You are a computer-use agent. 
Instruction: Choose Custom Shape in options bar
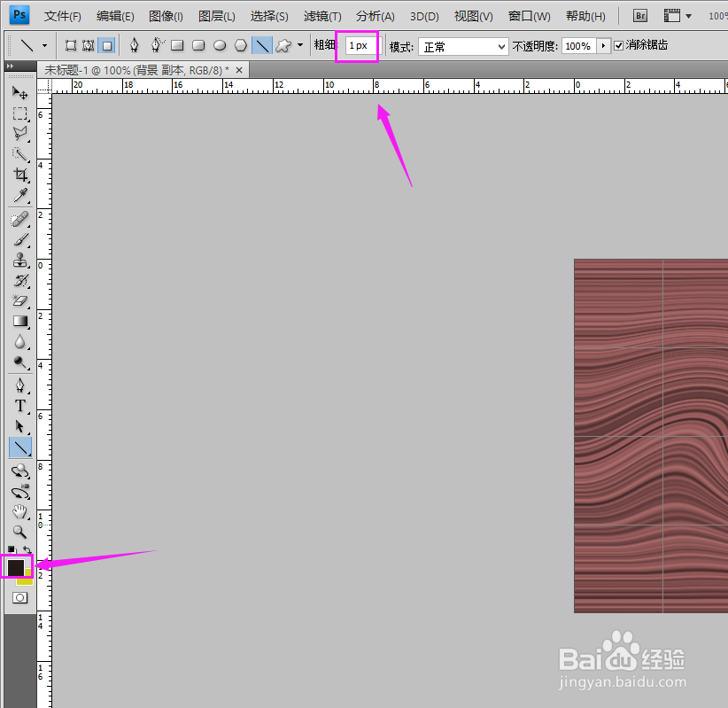coord(283,45)
